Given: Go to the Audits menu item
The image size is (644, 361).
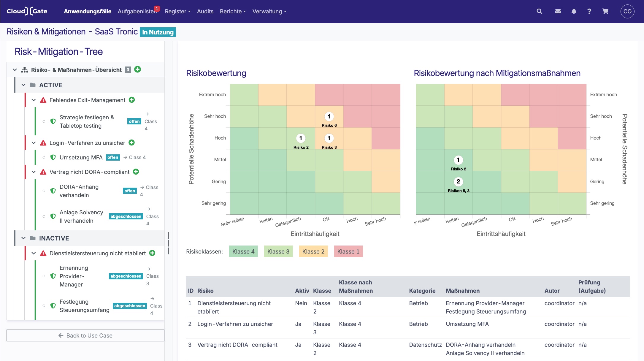Looking at the screenshot, I should click(x=205, y=11).
